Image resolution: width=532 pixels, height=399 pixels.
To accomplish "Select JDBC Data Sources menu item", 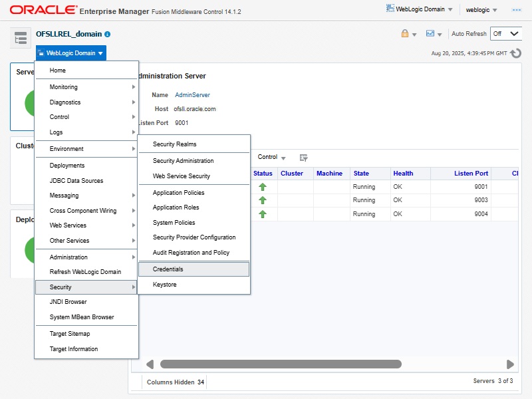I will click(76, 181).
